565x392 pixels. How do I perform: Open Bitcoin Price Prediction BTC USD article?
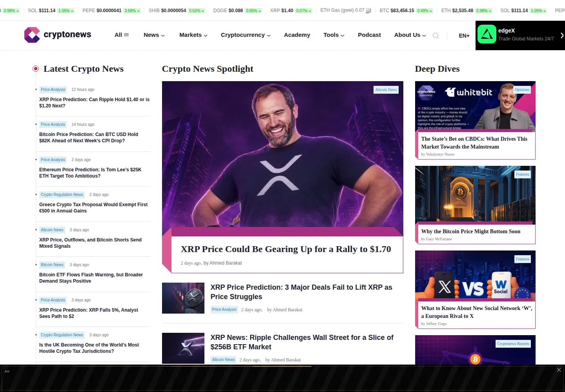(x=89, y=138)
